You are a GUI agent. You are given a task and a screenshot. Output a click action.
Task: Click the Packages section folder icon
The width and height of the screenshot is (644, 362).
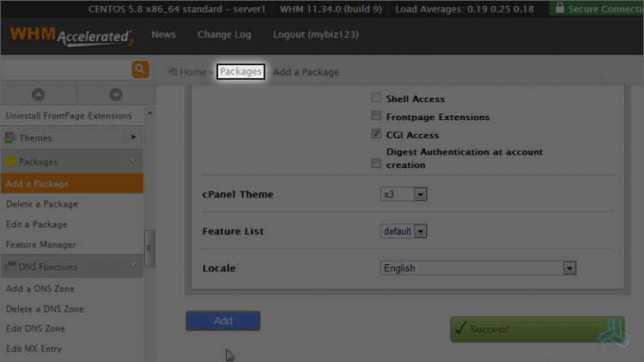tap(10, 162)
